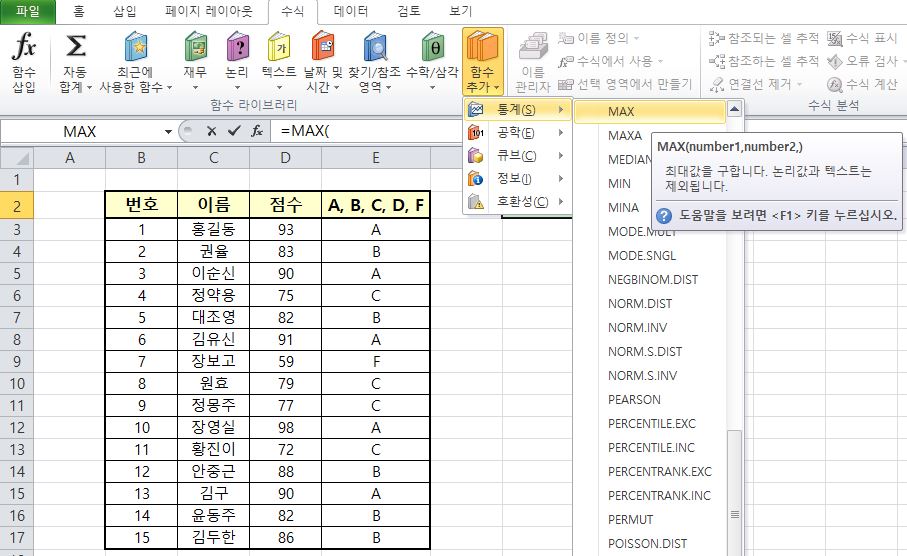Confirm formula with the checkmark button
Viewport: 907px width, 556px height.
(x=234, y=131)
